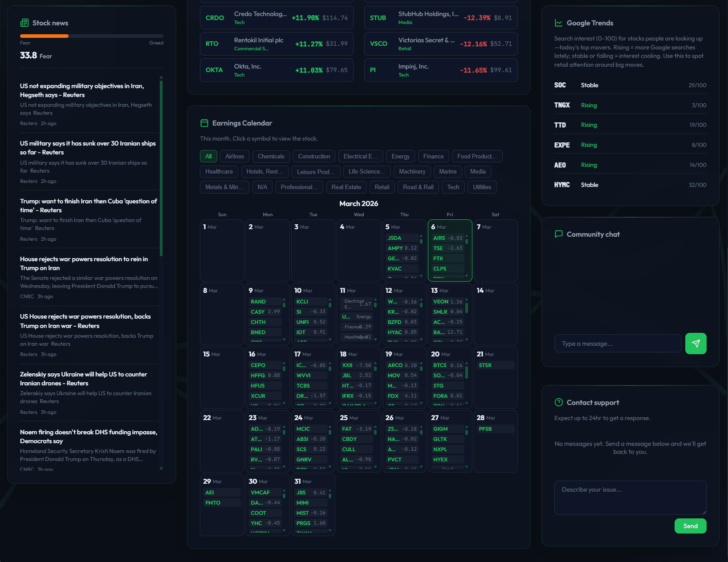Click the Earnings Calendar calendar icon

pos(204,123)
